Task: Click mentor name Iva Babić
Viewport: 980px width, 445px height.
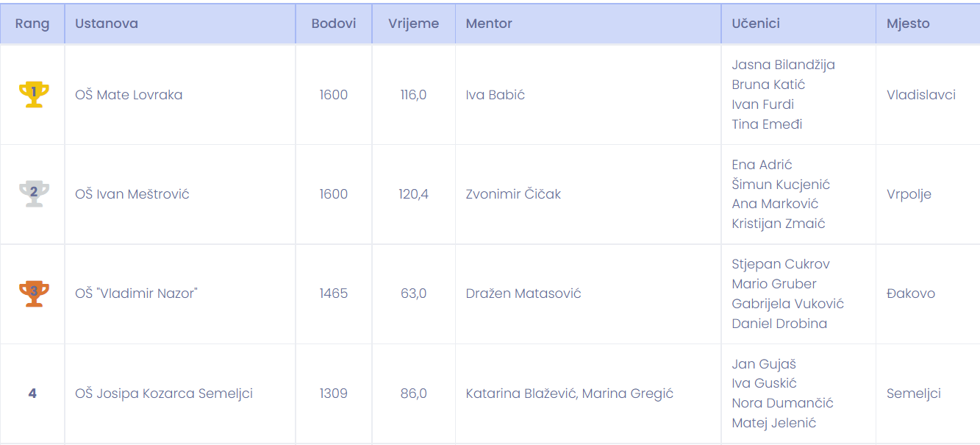Action: [x=496, y=95]
